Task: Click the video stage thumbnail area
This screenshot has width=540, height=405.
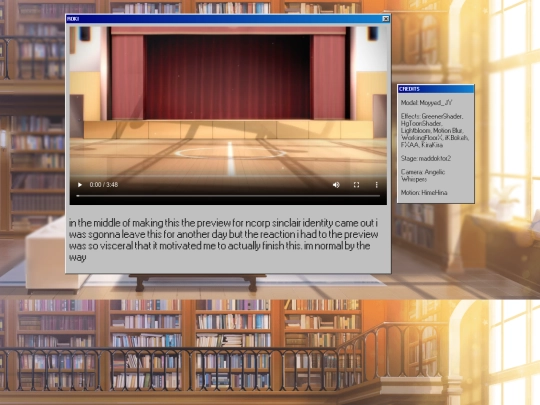Action: (228, 115)
